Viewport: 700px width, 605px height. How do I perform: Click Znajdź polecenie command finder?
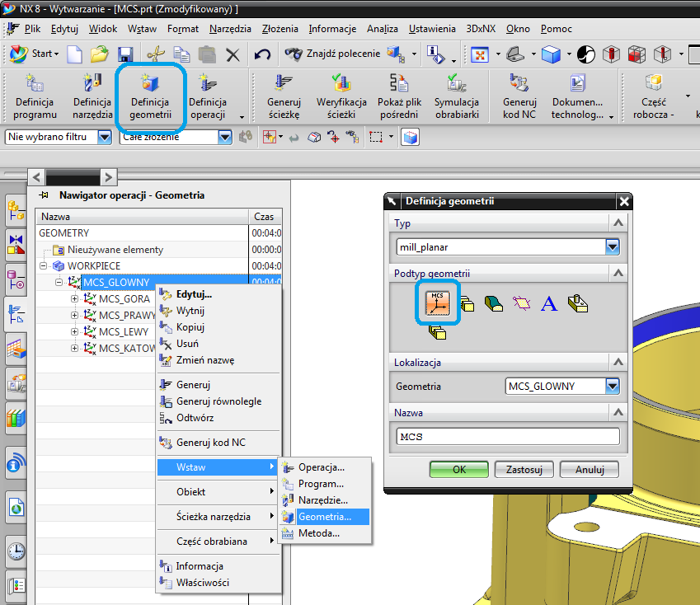(x=332, y=54)
